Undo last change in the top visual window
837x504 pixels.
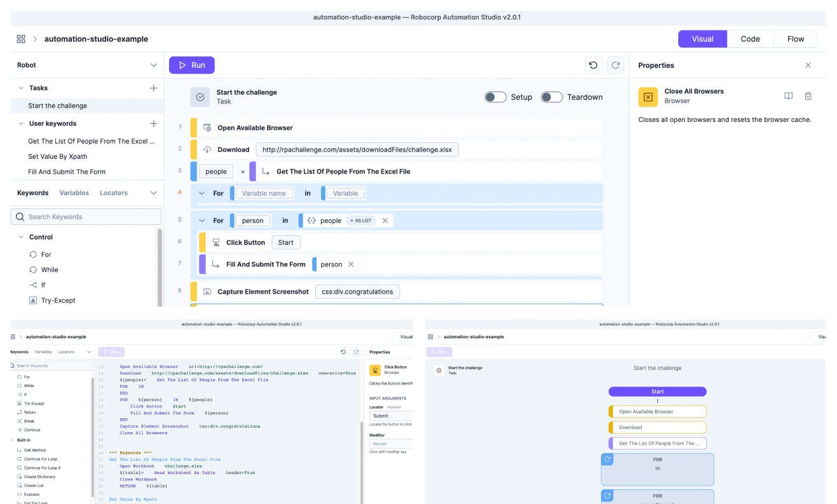tap(594, 65)
